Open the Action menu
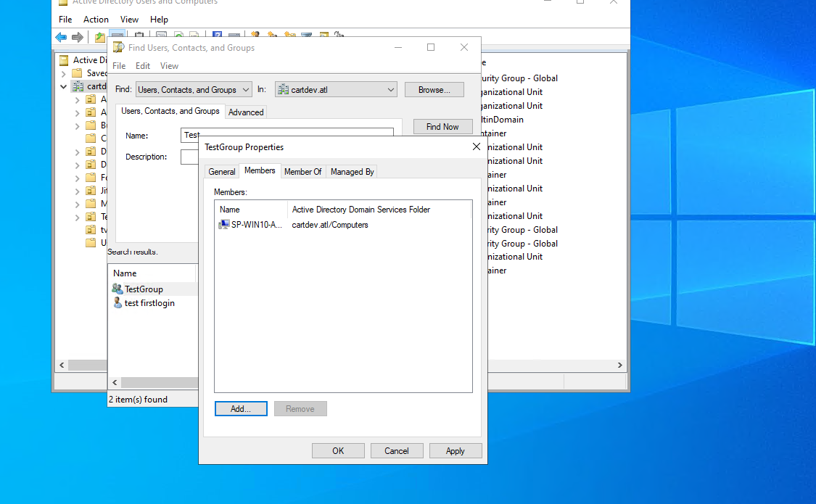 [x=96, y=20]
